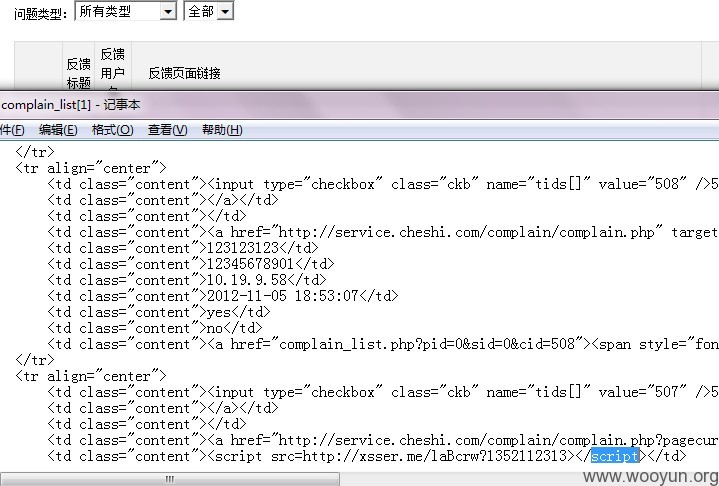The height and width of the screenshot is (486, 719).
Task: Click the timestamp 2012-11-05 18:53:07
Action: [282, 296]
